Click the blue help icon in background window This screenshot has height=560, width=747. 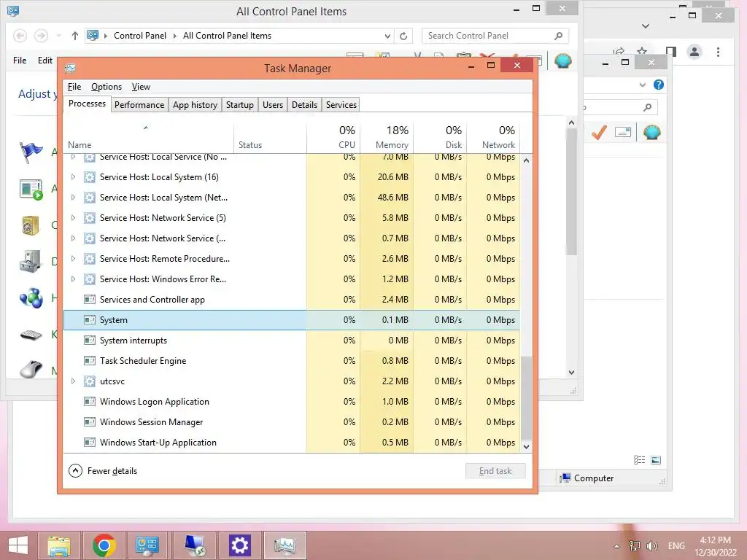(x=659, y=85)
